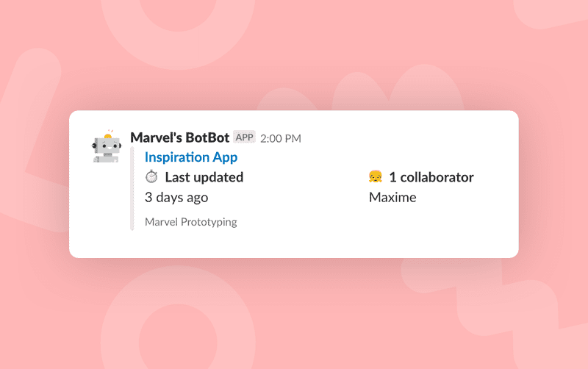This screenshot has height=369, width=588.
Task: Click the 2:00 PM message timestamp
Action: tap(281, 138)
